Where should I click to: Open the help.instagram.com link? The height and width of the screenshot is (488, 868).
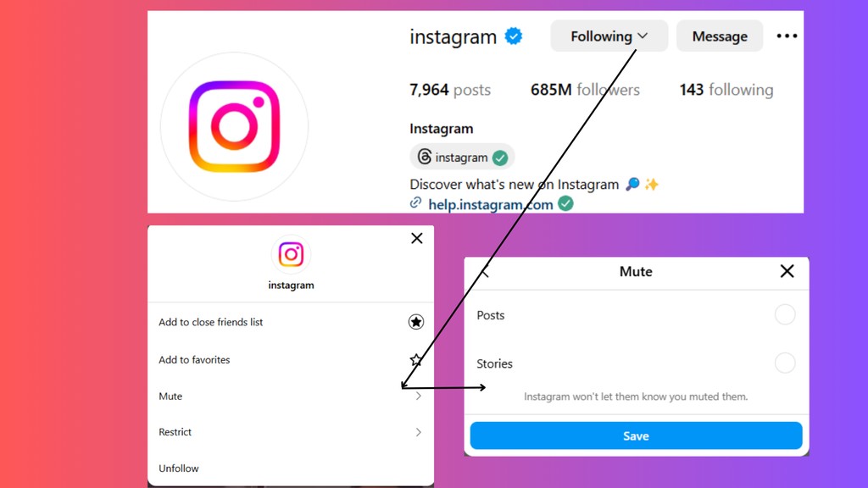491,205
